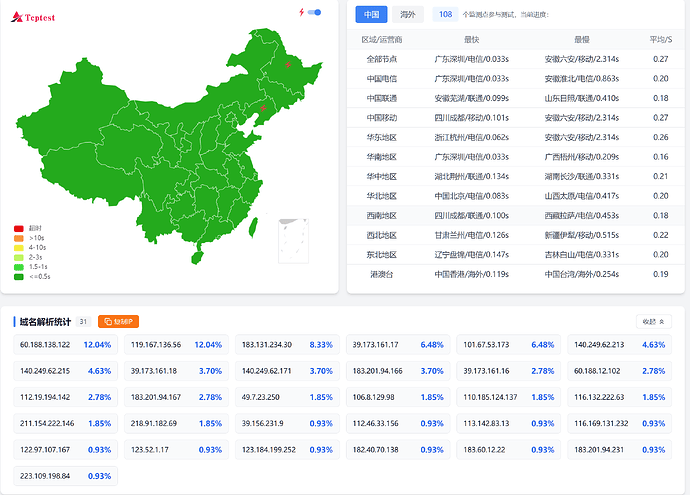The width and height of the screenshot is (690, 495).
Task: Click IP card 123.52.1.17
Action: pos(176,450)
